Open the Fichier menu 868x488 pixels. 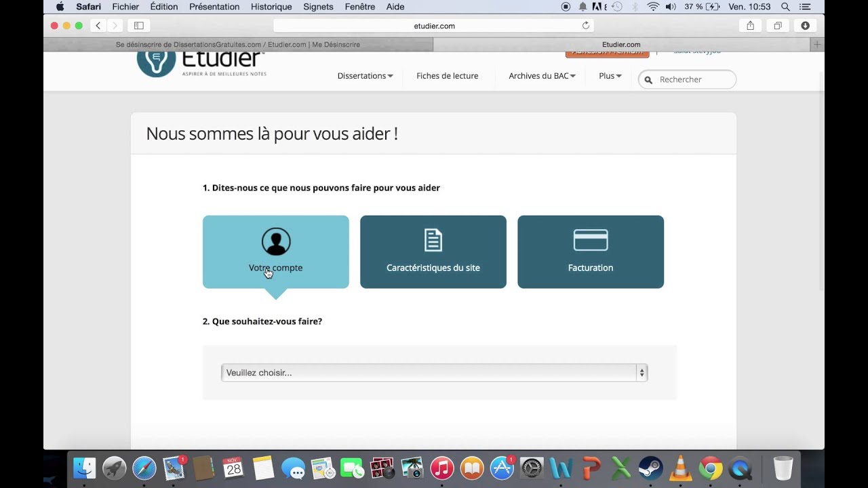(x=125, y=7)
